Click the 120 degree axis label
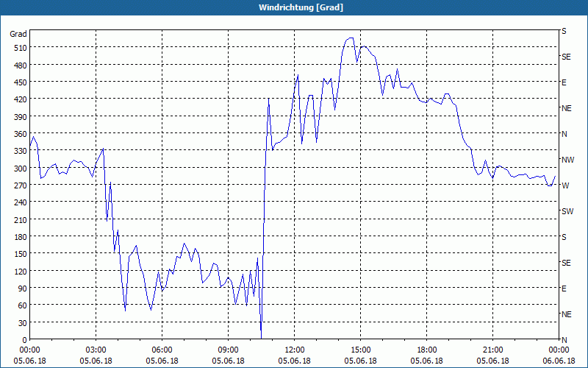This screenshot has height=368, width=588. 21,271
